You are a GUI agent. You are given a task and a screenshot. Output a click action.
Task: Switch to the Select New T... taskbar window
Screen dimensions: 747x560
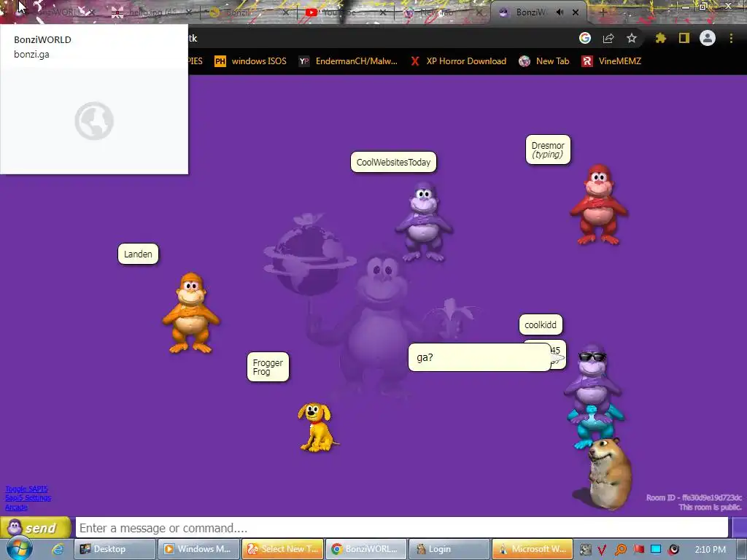[x=282, y=549]
